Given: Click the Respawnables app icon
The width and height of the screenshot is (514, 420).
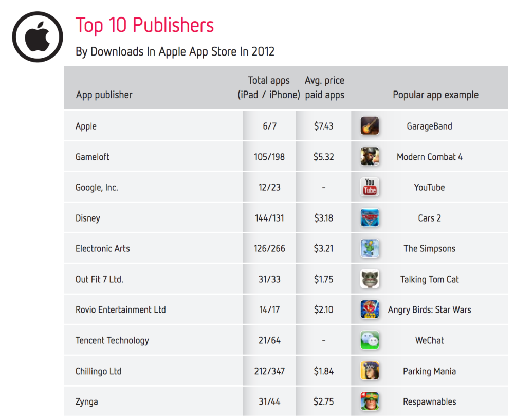Looking at the screenshot, I should (x=370, y=401).
